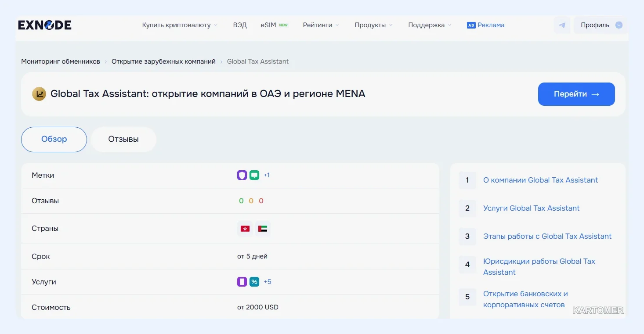Click the teal percent services icon
This screenshot has height=334, width=644.
coord(254,282)
